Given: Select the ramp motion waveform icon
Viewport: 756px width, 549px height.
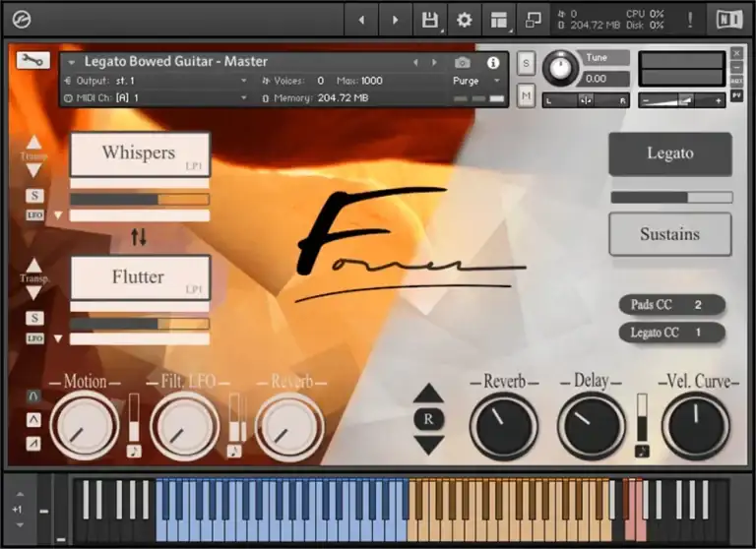Looking at the screenshot, I should tap(33, 444).
